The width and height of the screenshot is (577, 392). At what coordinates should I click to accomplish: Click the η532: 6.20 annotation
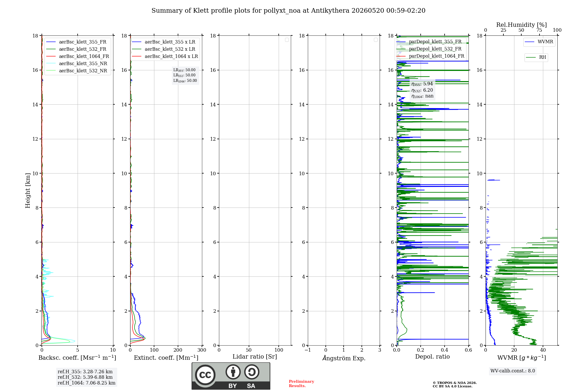click(422, 90)
